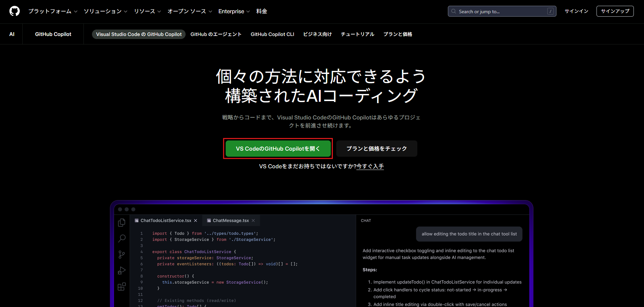The height and width of the screenshot is (307, 644).
Task: Click the プランと価格をチェック button
Action: click(376, 149)
